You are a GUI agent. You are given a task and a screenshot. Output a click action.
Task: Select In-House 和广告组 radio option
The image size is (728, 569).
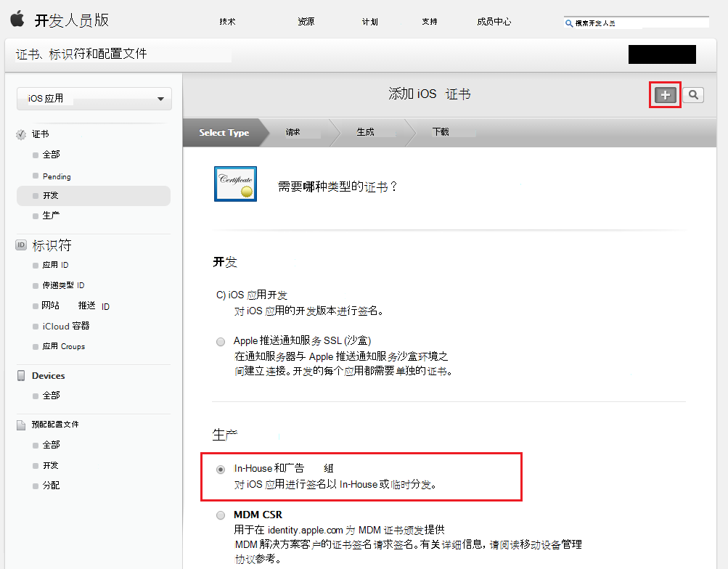221,470
